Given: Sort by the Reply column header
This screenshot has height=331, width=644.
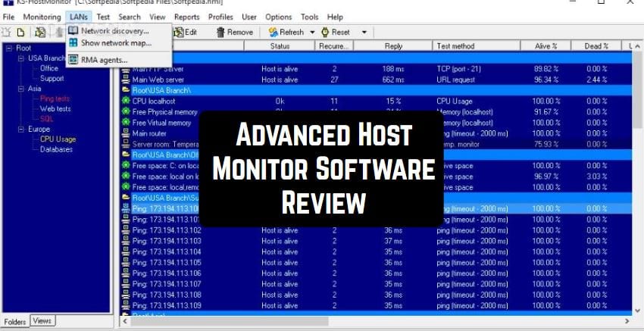Looking at the screenshot, I should coord(393,46).
